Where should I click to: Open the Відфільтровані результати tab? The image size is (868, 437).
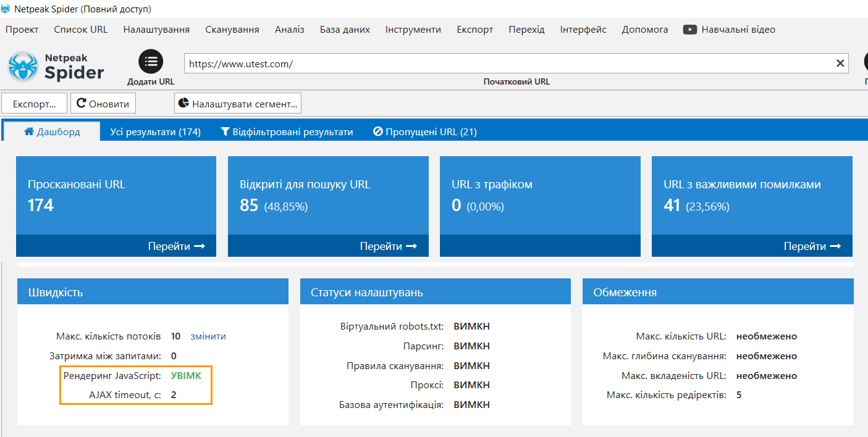pos(287,131)
